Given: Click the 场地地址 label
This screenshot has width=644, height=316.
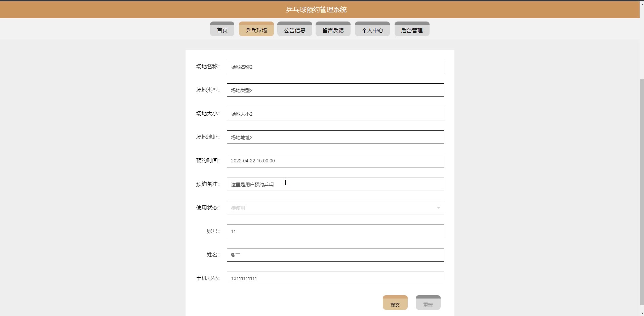Looking at the screenshot, I should point(208,137).
